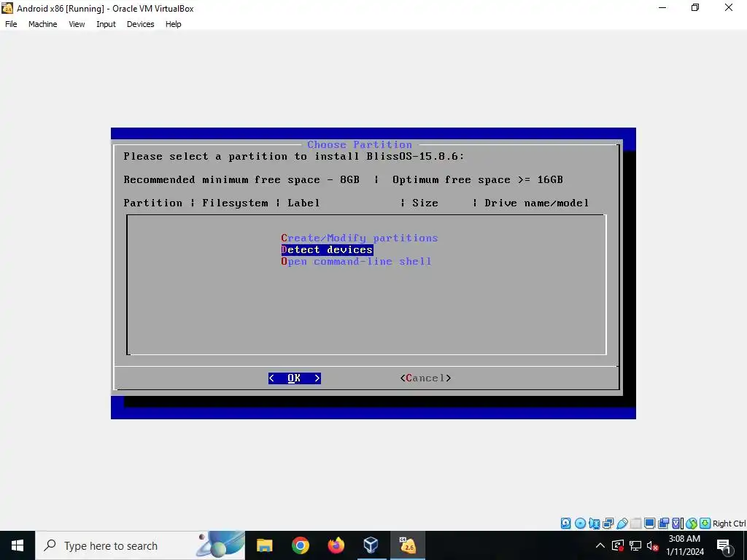Open the File menu
This screenshot has height=560, width=747.
click(11, 24)
